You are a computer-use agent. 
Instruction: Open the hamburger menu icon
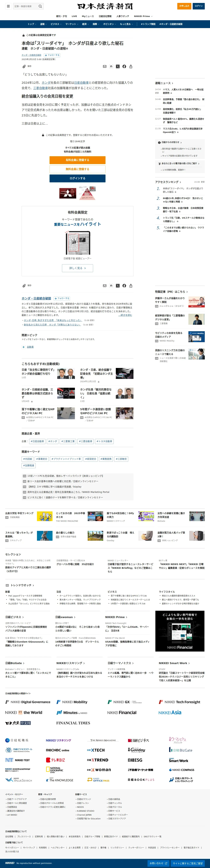coord(8,6)
